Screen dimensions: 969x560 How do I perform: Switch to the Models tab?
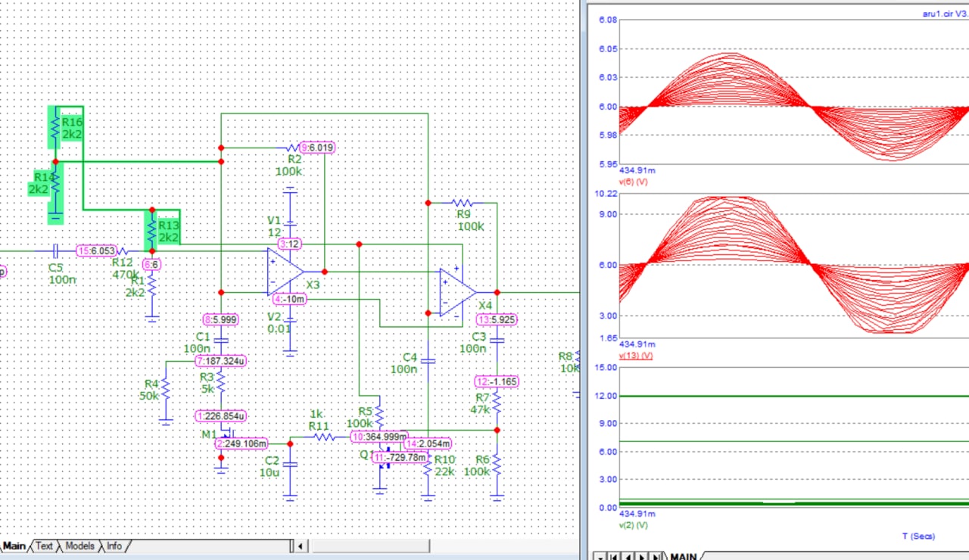click(x=79, y=546)
